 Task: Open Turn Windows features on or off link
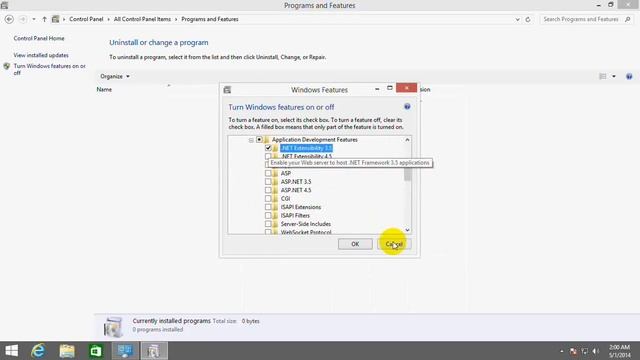(49, 69)
